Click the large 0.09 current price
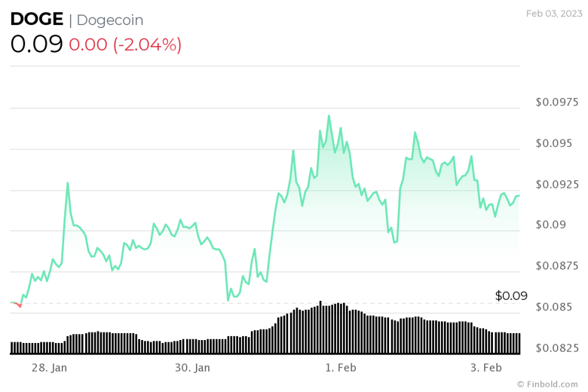The width and height of the screenshot is (588, 392). point(36,44)
